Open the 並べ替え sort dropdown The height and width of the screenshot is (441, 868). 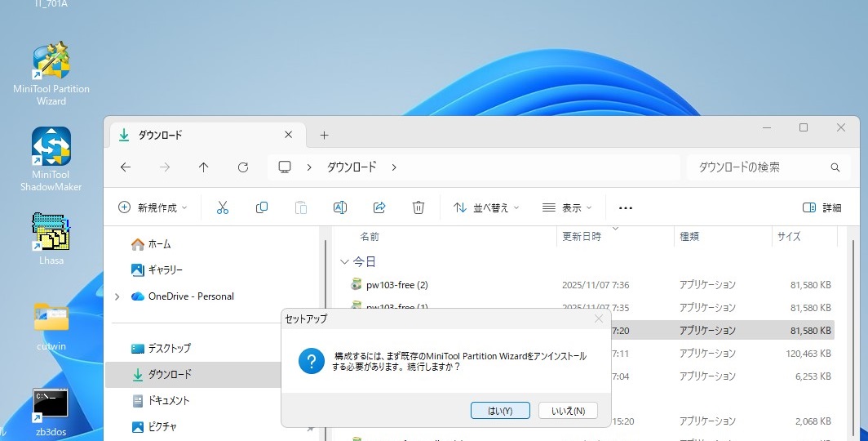[486, 207]
